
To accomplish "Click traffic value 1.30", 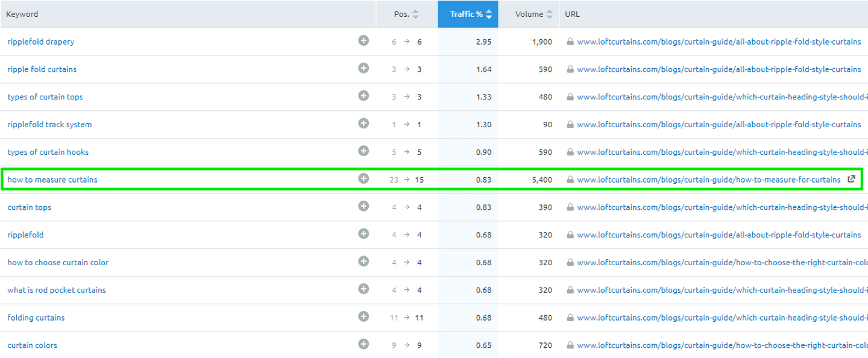I will point(483,125).
